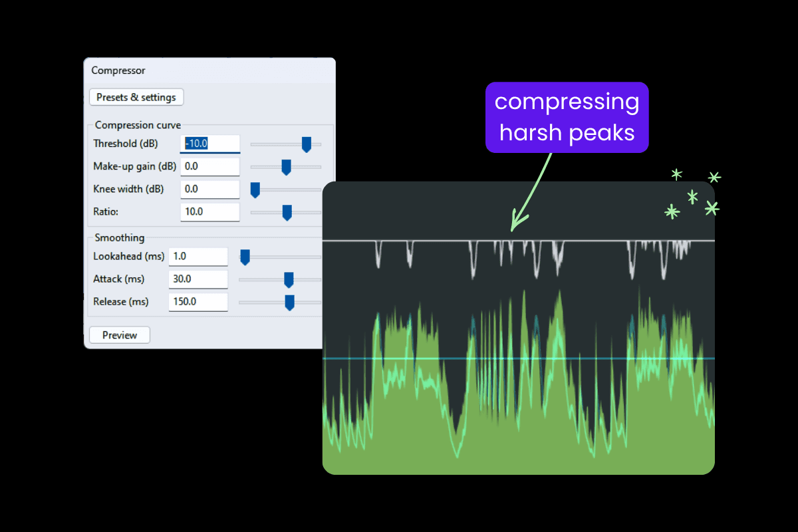Click the Lookahead (ms) label
This screenshot has height=532, width=798.
(x=129, y=256)
